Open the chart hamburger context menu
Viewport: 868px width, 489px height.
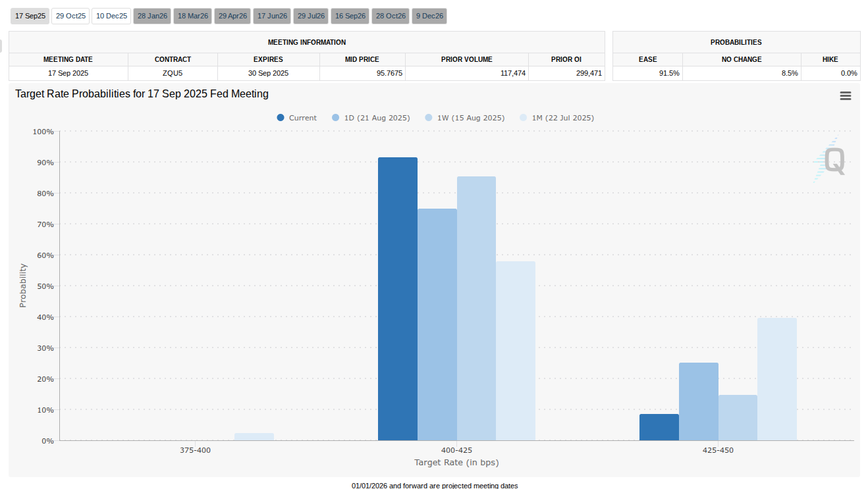pos(846,96)
